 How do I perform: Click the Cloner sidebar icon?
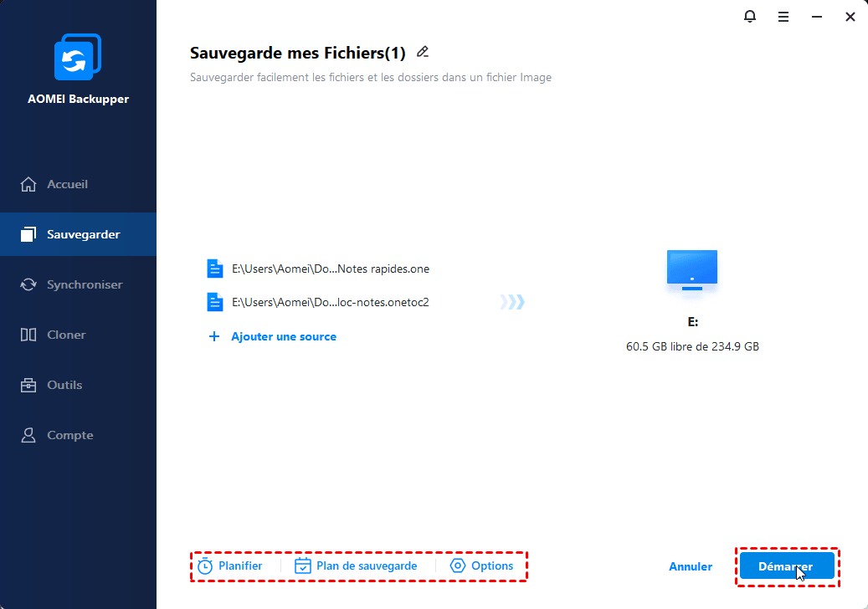pos(28,335)
